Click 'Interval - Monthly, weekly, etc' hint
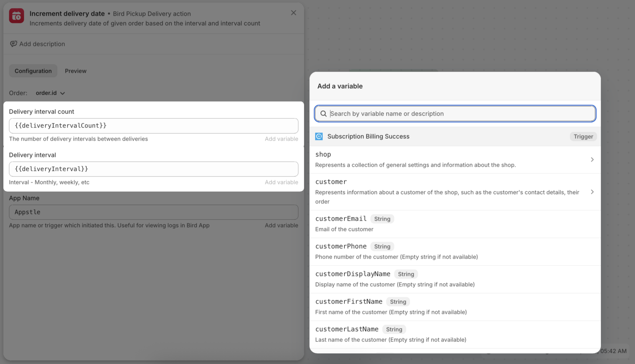635x364 pixels. [49, 182]
